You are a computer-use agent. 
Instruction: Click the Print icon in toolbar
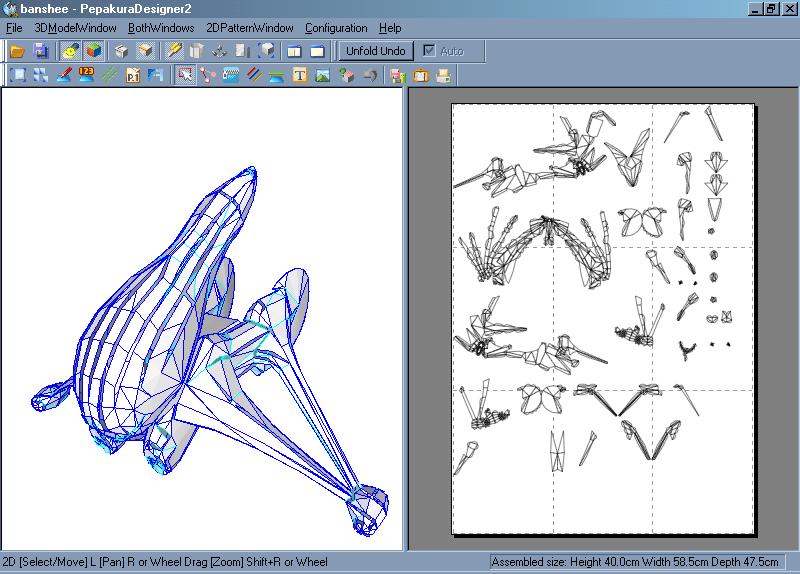pyautogui.click(x=443, y=75)
